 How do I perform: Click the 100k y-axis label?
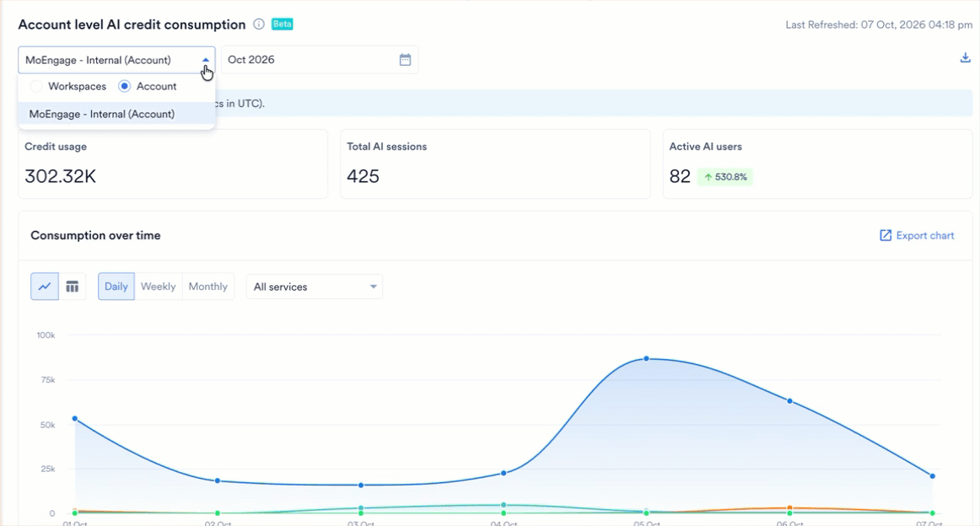pyautogui.click(x=46, y=335)
